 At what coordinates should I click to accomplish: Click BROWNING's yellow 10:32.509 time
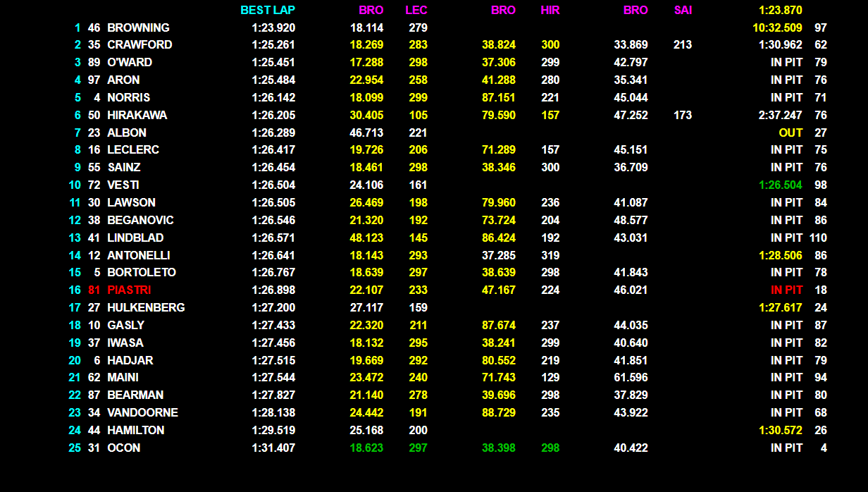coord(777,28)
